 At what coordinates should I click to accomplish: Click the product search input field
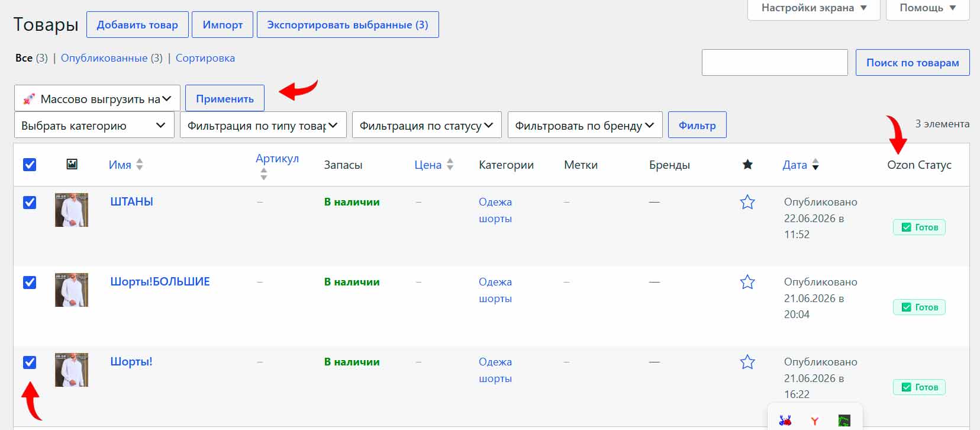click(775, 62)
